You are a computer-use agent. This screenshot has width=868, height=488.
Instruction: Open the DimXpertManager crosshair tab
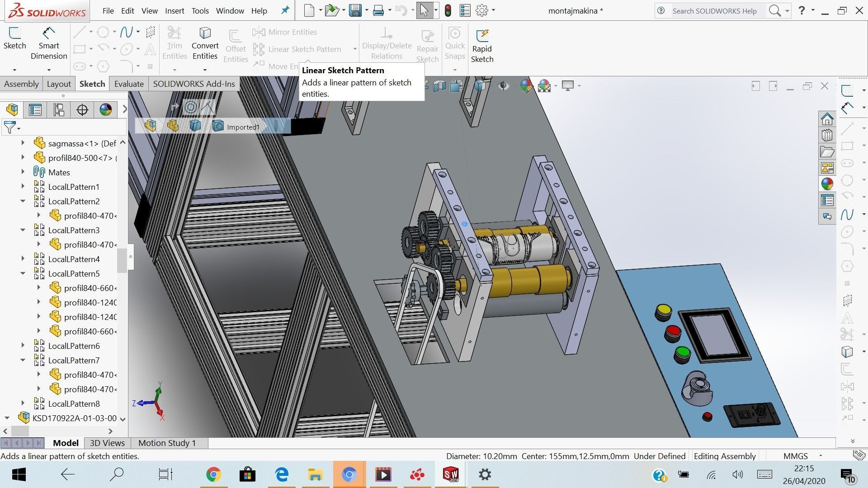click(82, 109)
